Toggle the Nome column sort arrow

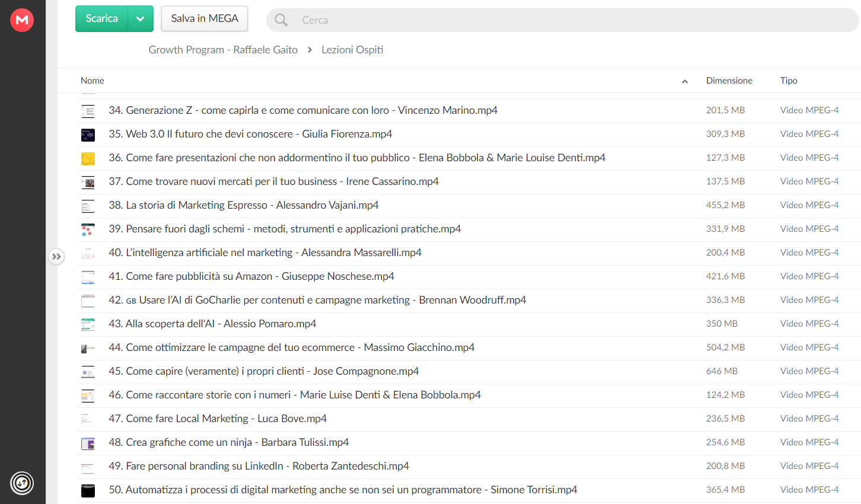click(x=685, y=81)
